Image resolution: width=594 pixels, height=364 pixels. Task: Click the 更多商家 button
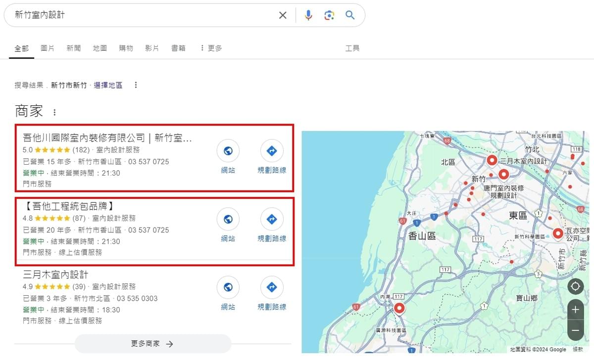152,344
